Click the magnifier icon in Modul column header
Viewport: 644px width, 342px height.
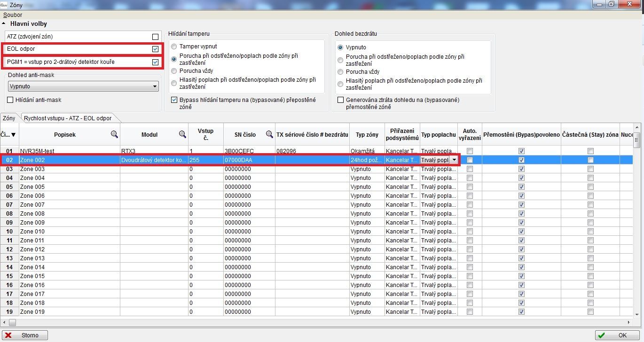point(182,134)
